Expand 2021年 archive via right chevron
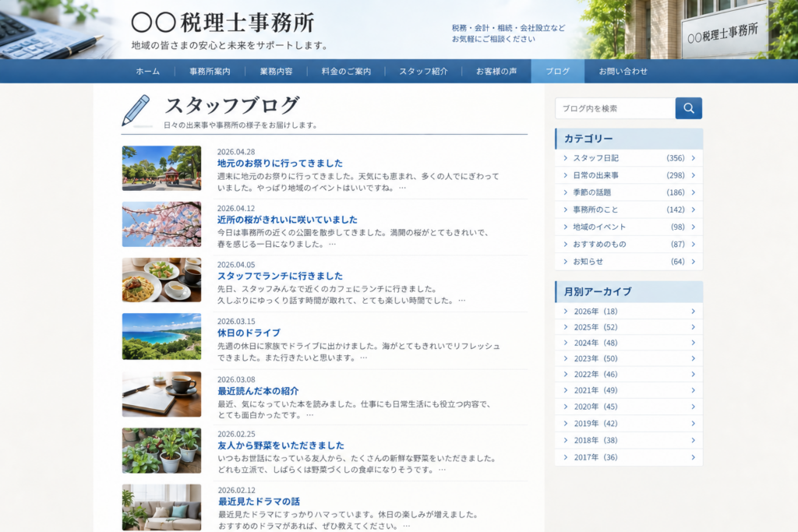This screenshot has width=798, height=532. (x=693, y=390)
